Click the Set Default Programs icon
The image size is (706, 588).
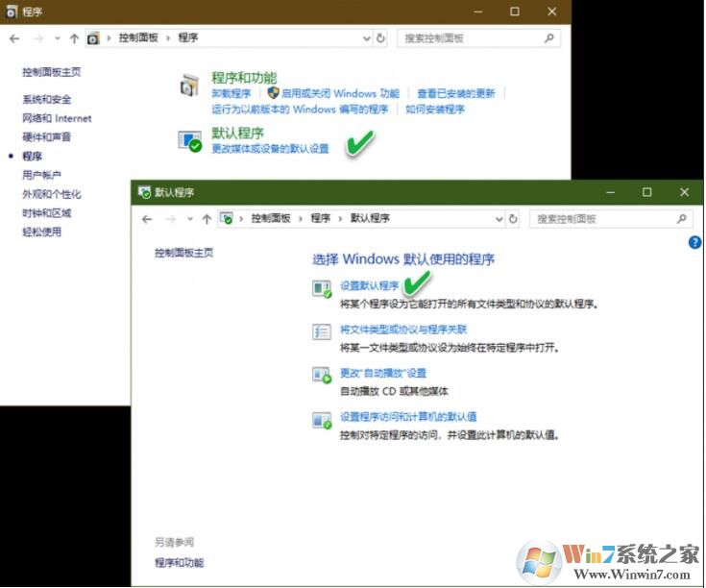pos(322,286)
